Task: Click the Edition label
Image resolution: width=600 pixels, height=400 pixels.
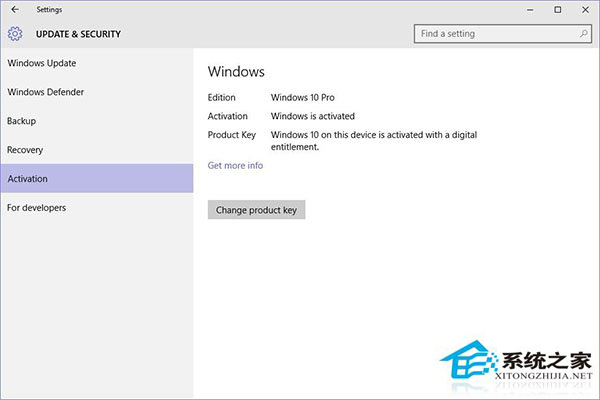Action: 222,98
